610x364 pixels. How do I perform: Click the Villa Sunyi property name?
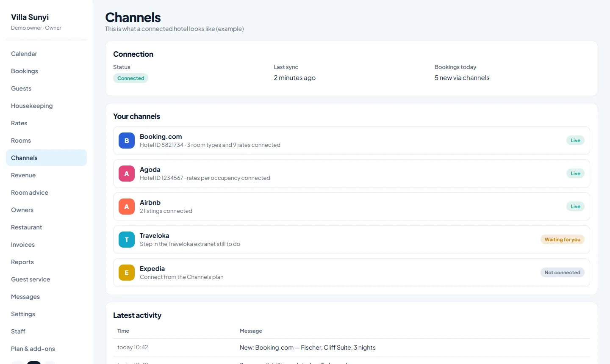click(x=30, y=17)
